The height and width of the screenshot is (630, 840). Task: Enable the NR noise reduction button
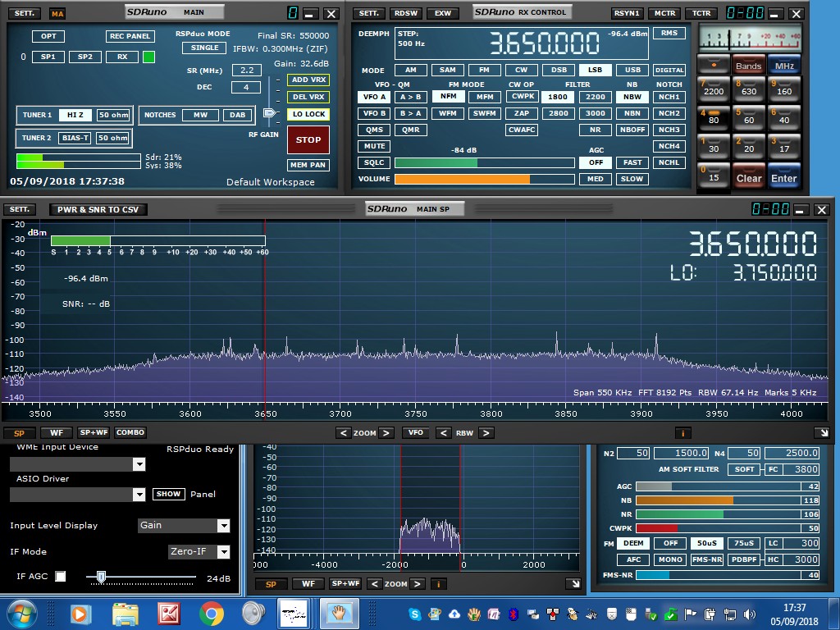[596, 130]
